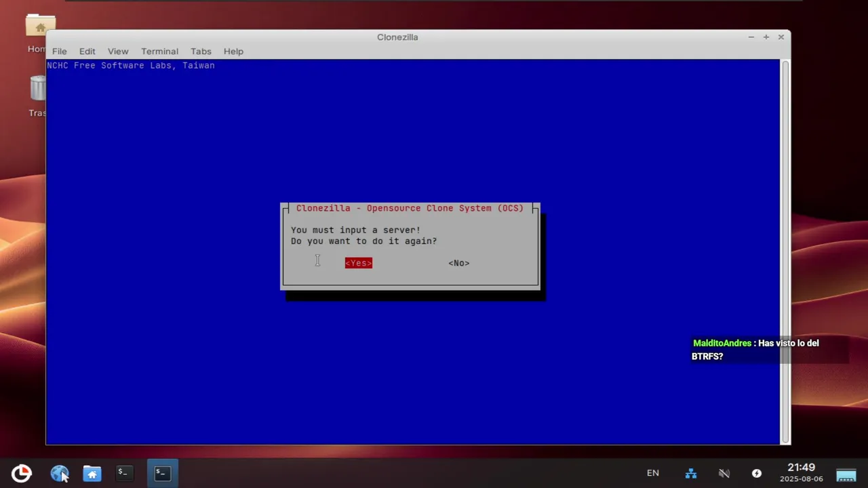Click the Clonezilla window title bar text
This screenshot has height=488, width=868.
pos(397,37)
